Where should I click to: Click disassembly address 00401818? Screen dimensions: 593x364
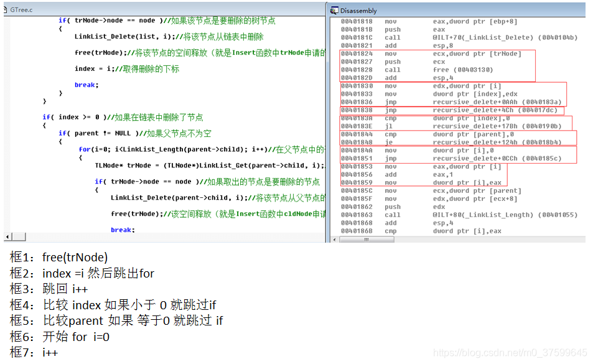[357, 22]
